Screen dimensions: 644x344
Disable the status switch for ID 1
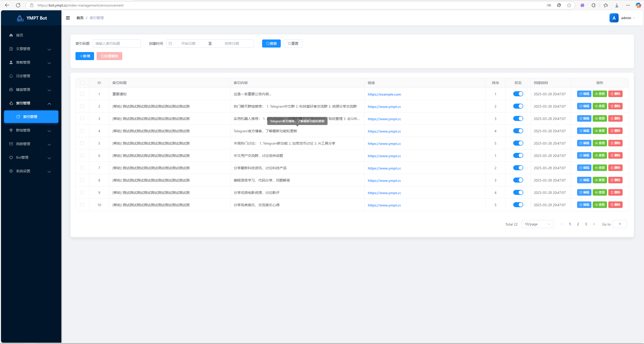click(518, 94)
